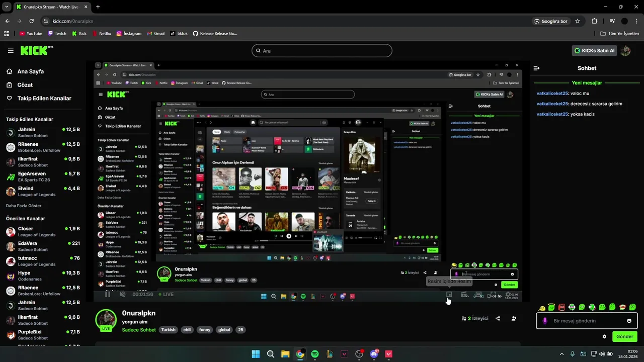Open Gmail bookmark
The image size is (644, 362).
155,34
